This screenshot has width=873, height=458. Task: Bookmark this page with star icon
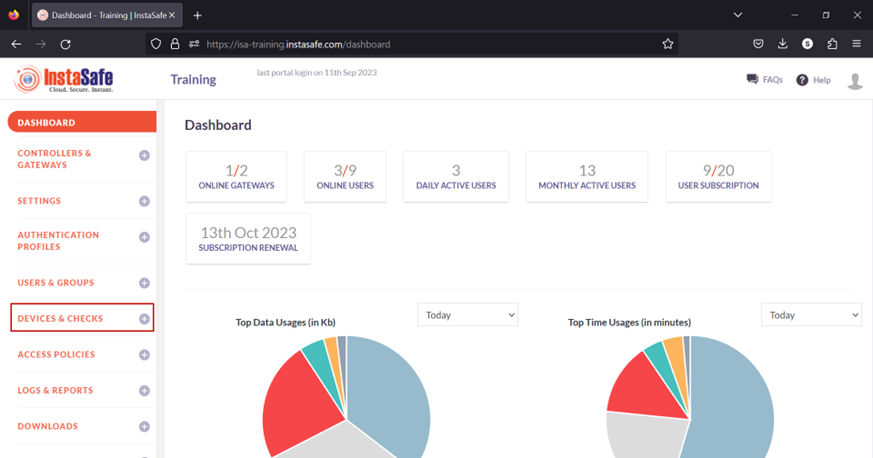tap(667, 44)
